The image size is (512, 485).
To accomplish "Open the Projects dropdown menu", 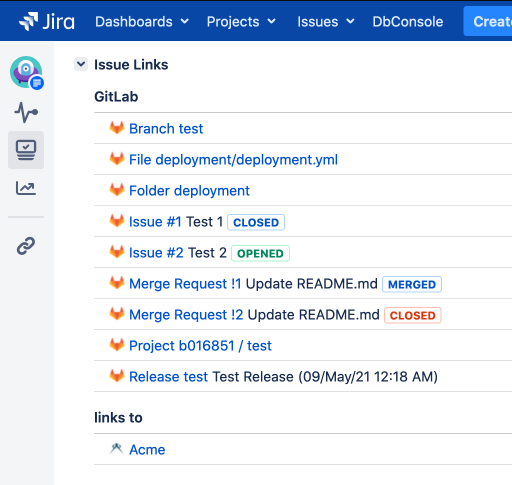I will (241, 22).
